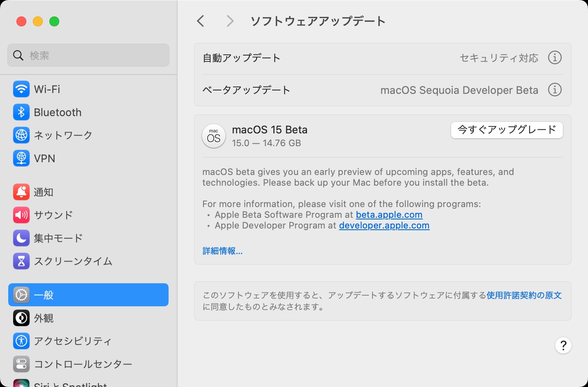588x387 pixels.
Task: Click the セキュリティ対応 value
Action: [499, 58]
